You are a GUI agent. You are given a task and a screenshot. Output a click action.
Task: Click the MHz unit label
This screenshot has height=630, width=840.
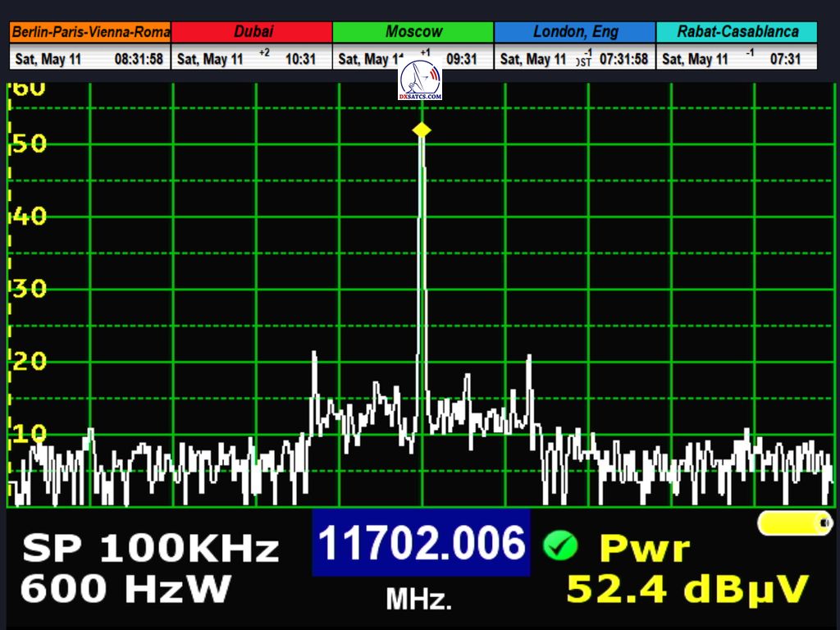tap(419, 600)
